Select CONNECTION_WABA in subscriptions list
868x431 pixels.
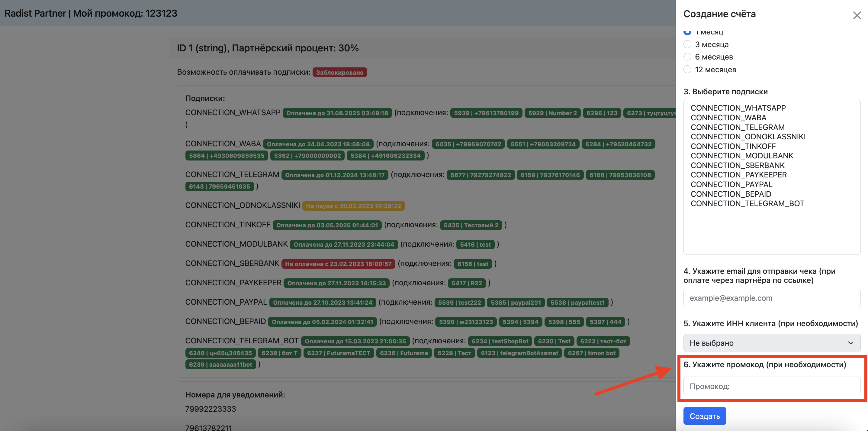[x=728, y=118]
